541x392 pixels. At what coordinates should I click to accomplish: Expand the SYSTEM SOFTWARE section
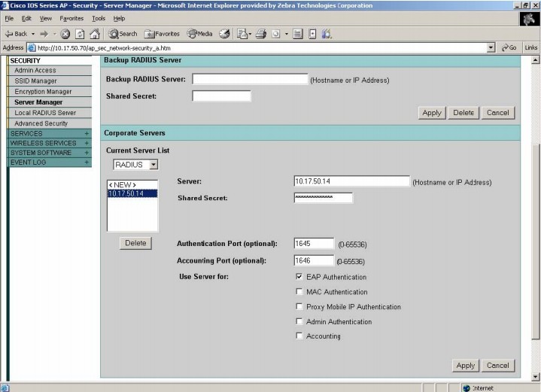click(87, 153)
